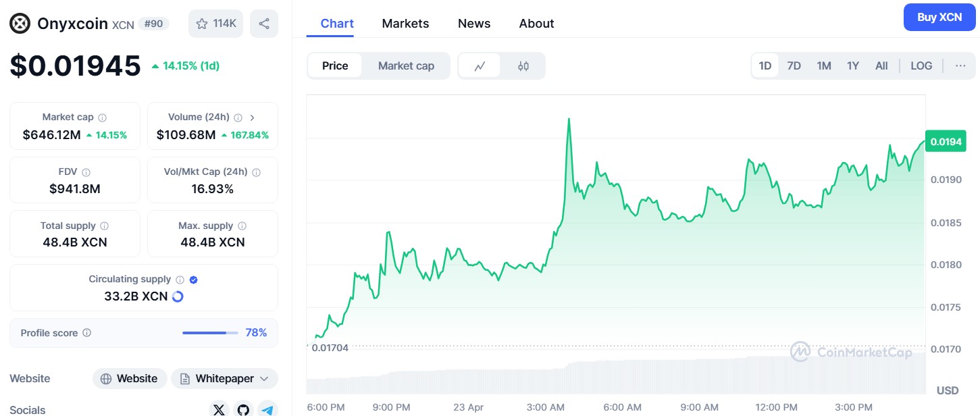
Task: Switch to line chart view icon
Action: pyautogui.click(x=480, y=66)
